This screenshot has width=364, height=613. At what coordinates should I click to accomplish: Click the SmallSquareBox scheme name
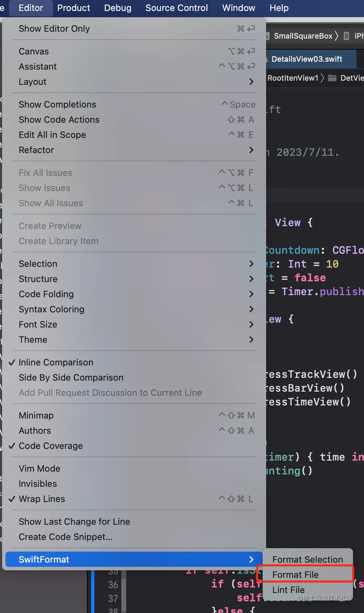click(303, 36)
